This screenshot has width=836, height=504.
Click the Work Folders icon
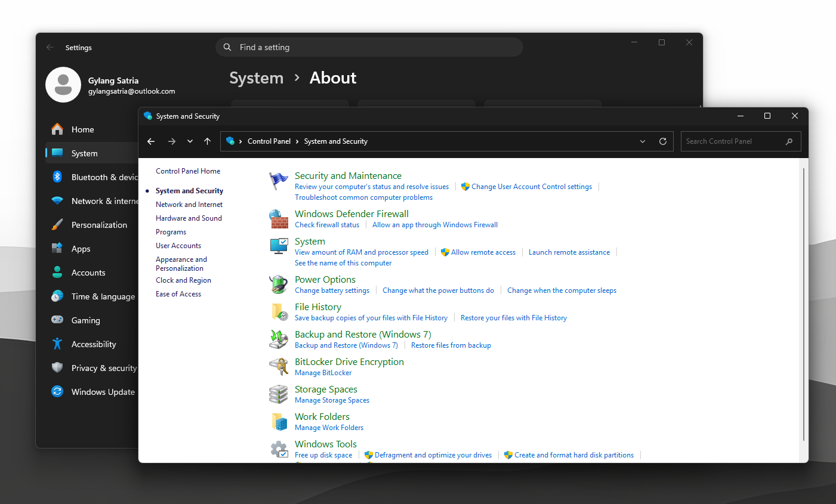pyautogui.click(x=279, y=422)
